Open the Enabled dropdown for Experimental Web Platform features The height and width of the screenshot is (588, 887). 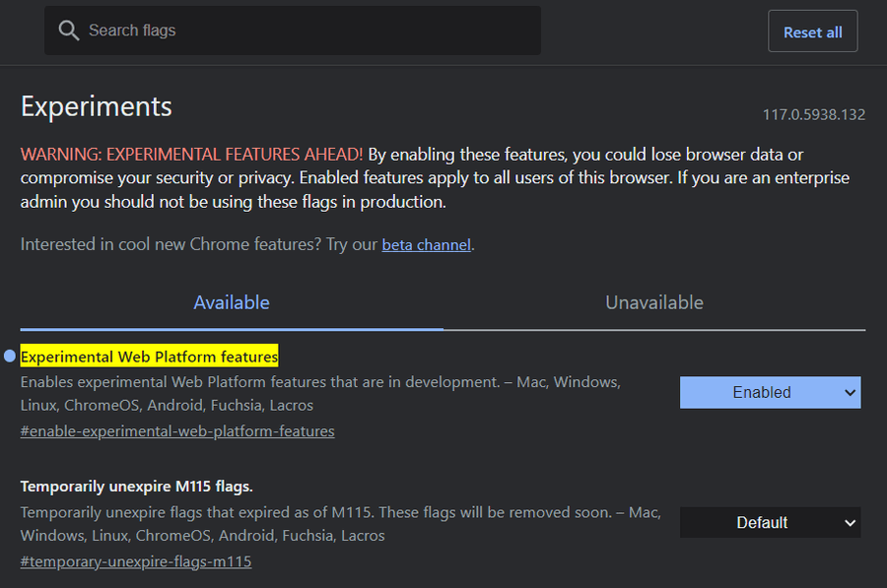tap(770, 392)
